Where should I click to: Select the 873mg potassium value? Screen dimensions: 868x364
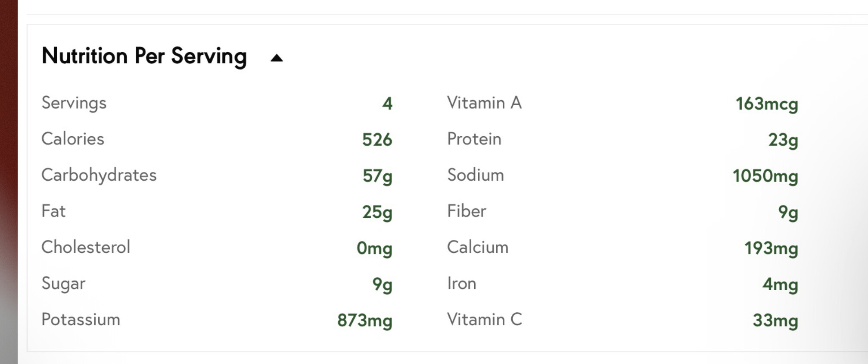click(364, 320)
